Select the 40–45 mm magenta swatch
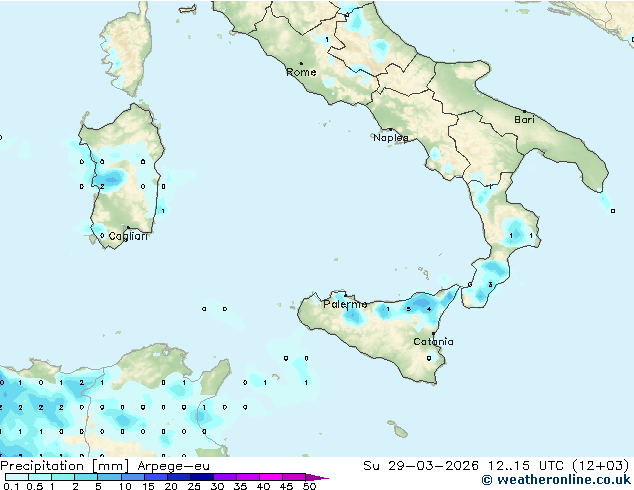Image resolution: width=634 pixels, height=490 pixels. click(x=271, y=477)
